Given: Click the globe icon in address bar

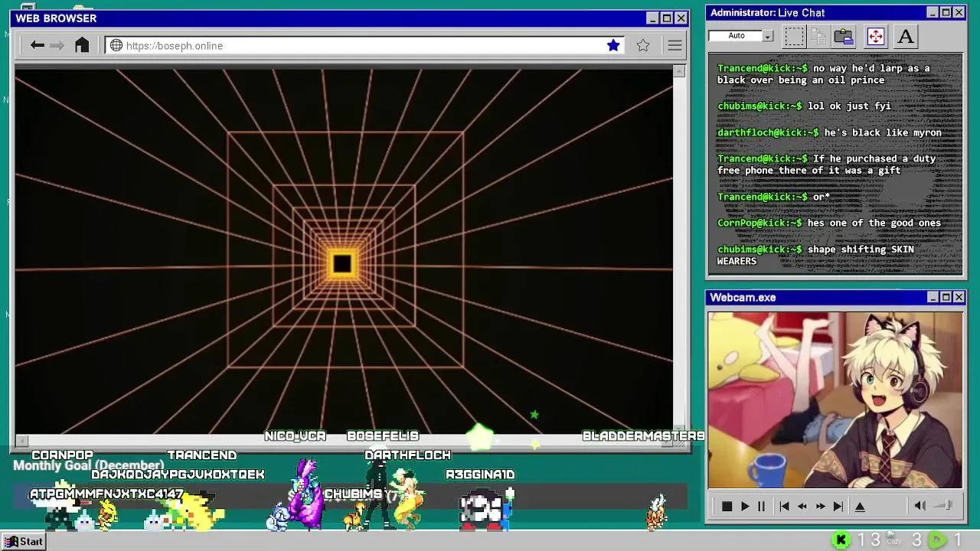Looking at the screenshot, I should tap(116, 46).
